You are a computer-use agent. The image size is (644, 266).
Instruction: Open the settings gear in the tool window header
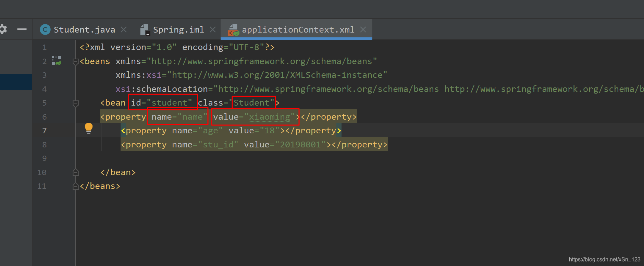pyautogui.click(x=3, y=29)
